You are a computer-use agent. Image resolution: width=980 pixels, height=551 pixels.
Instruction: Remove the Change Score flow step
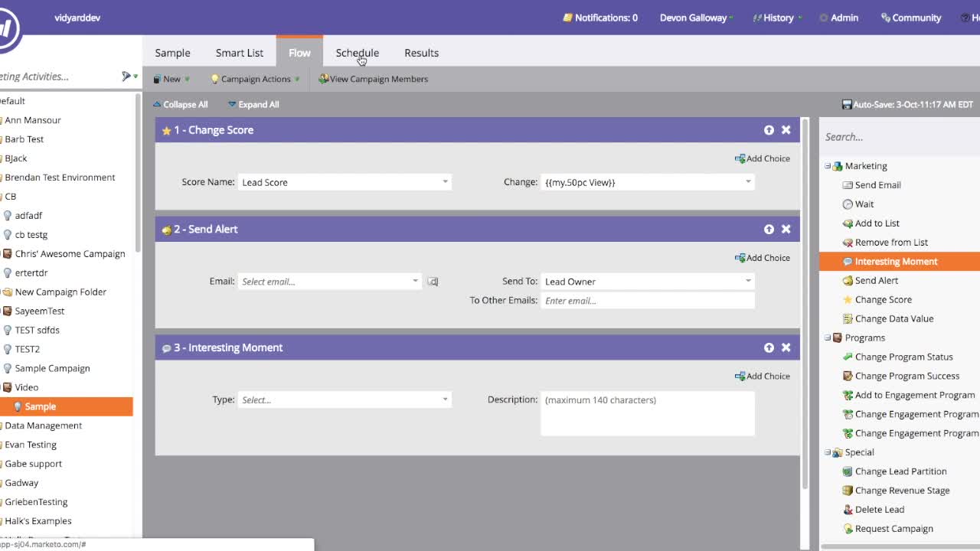[786, 130]
